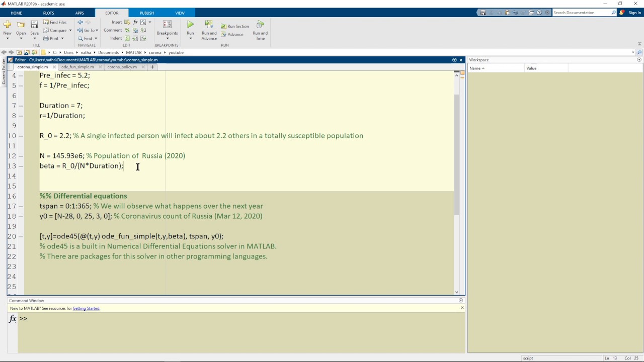Open the Go To dropdown
Viewport: 644px width, 362px height.
(97, 30)
